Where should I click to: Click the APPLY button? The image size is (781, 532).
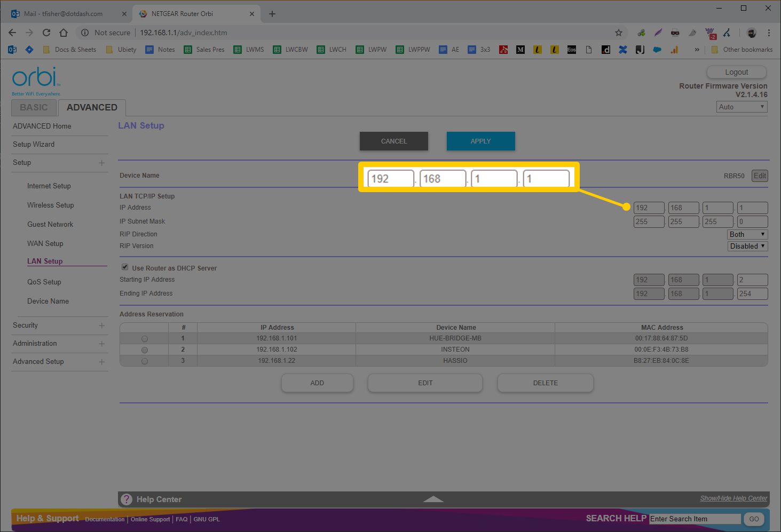(481, 141)
